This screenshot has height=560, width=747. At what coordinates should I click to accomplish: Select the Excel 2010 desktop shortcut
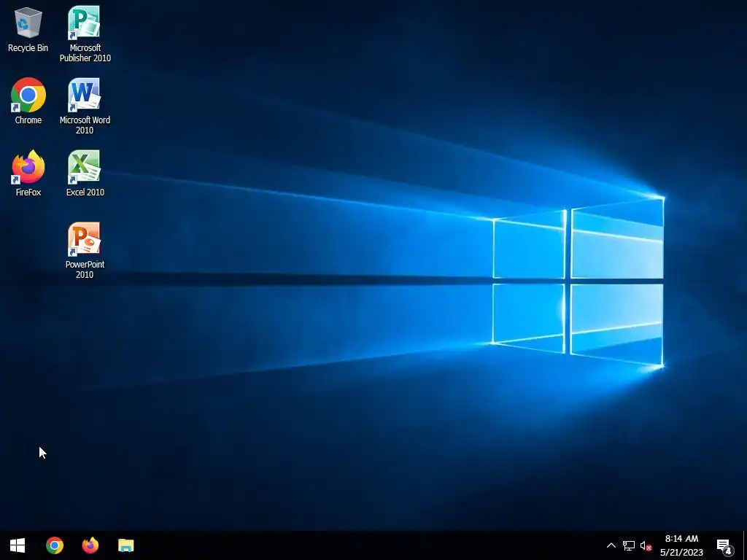pyautogui.click(x=85, y=174)
